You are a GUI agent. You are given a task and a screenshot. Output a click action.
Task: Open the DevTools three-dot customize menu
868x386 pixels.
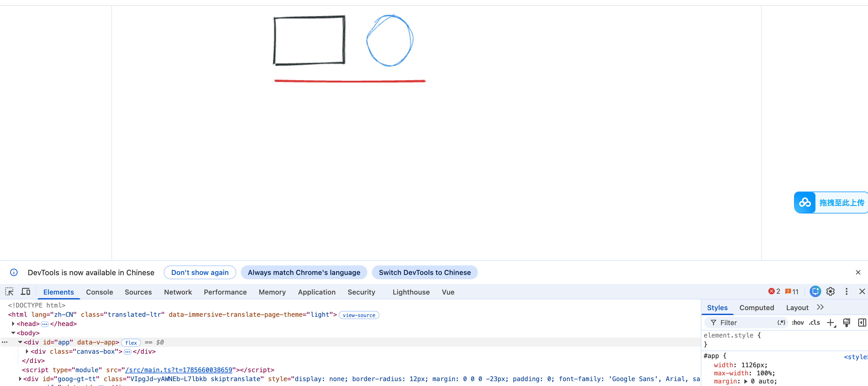846,291
